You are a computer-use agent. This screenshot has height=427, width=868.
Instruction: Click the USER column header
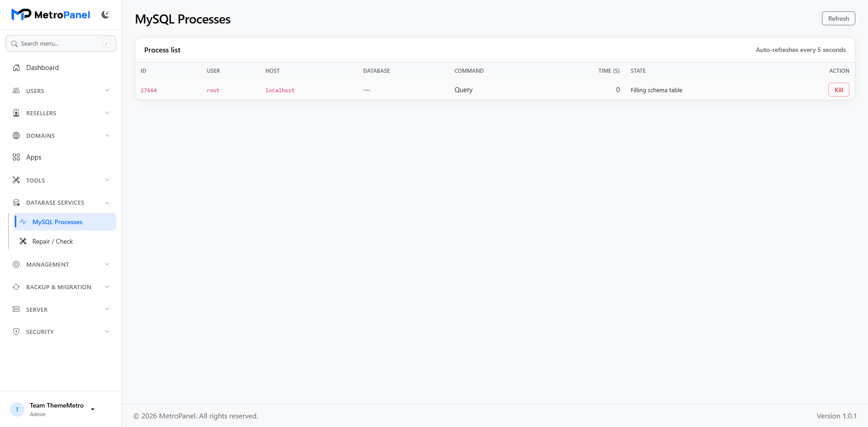tap(213, 71)
